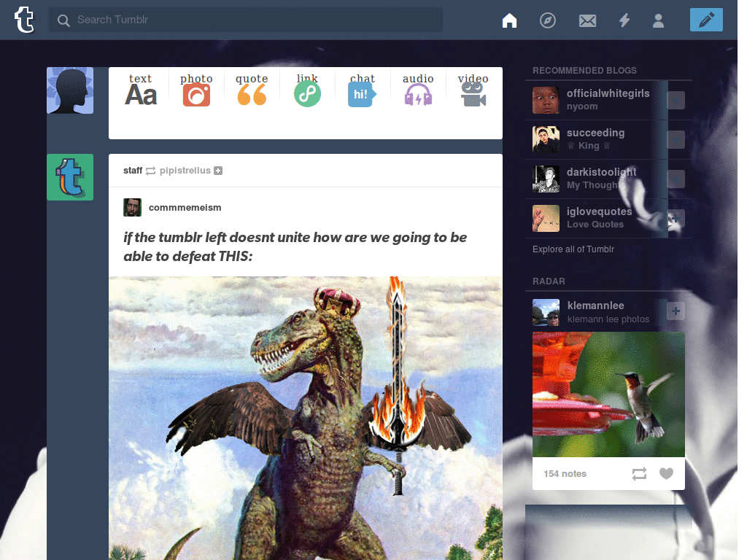Click the klemannlee avatar thumbnail
747x560 pixels.
point(546,312)
